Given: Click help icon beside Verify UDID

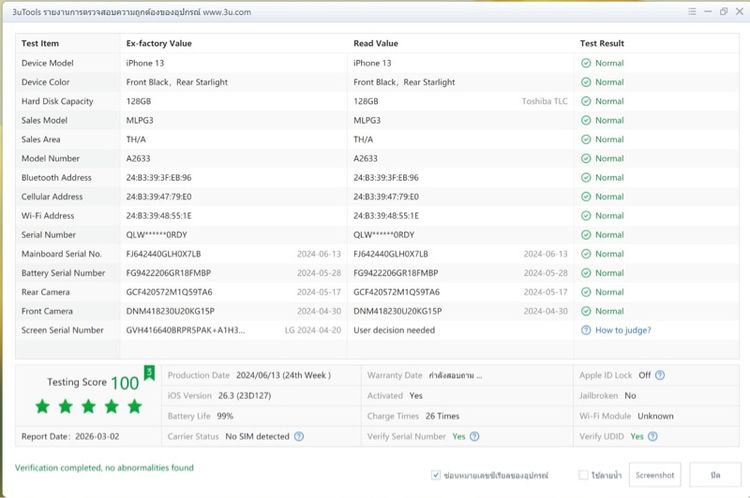Looking at the screenshot, I should tap(651, 437).
